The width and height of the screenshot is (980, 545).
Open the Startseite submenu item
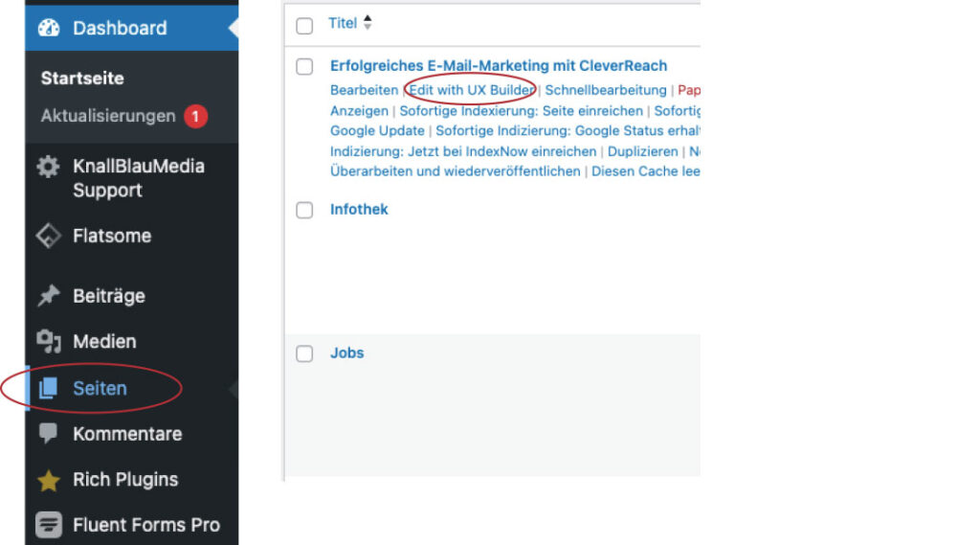coord(82,79)
